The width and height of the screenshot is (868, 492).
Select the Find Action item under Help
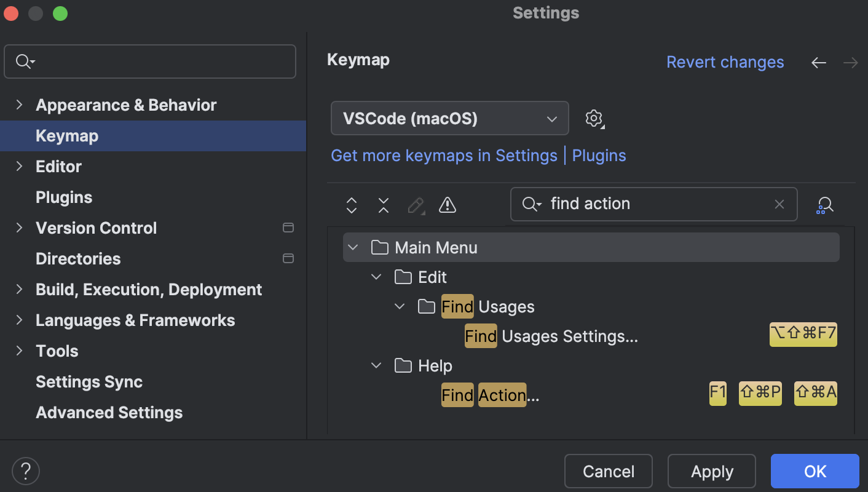[489, 395]
